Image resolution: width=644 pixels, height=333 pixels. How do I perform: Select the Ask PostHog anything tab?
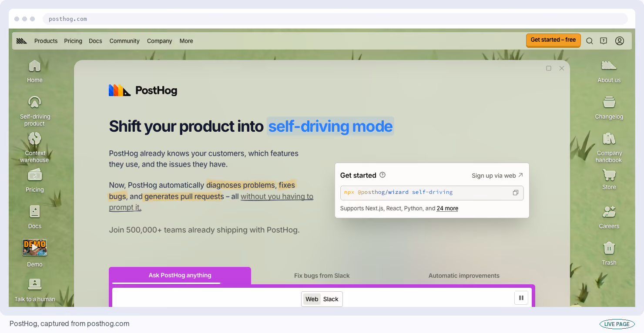click(x=180, y=276)
